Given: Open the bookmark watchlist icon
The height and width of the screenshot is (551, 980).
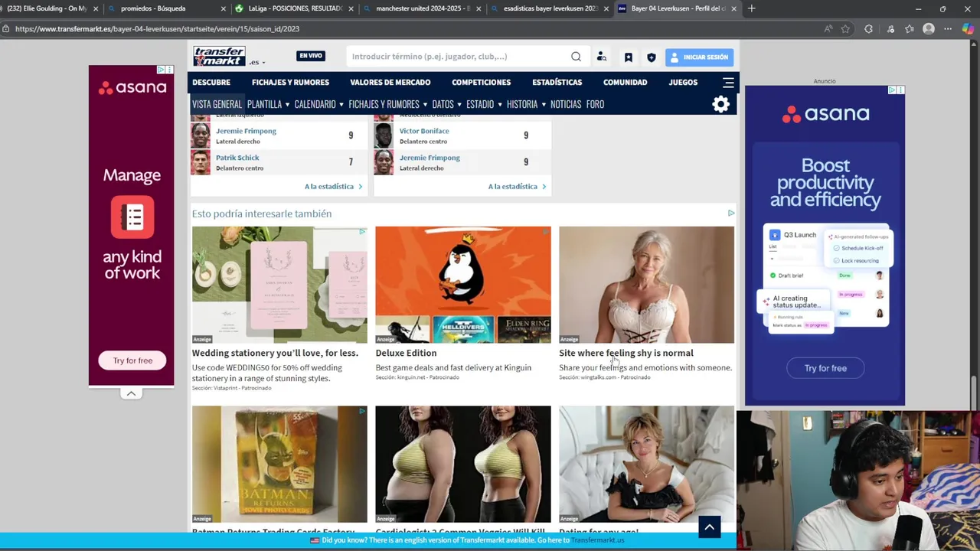Looking at the screenshot, I should click(x=628, y=57).
